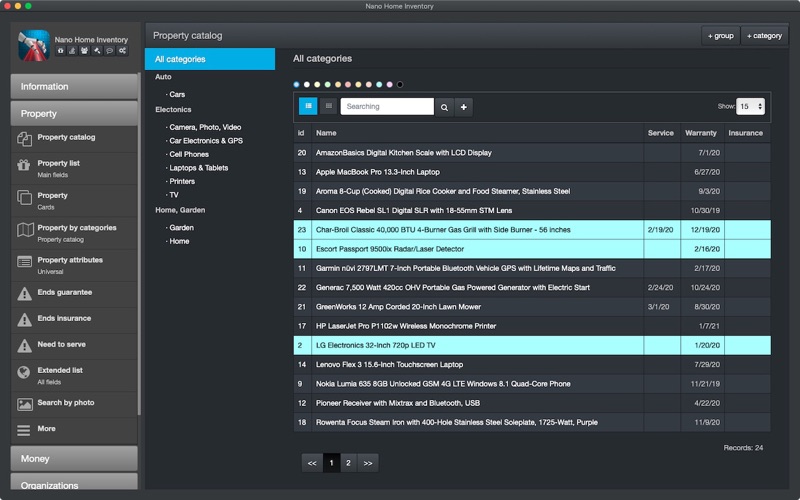The height and width of the screenshot is (500, 800).
Task: Expand the Information sidebar section
Action: click(74, 86)
